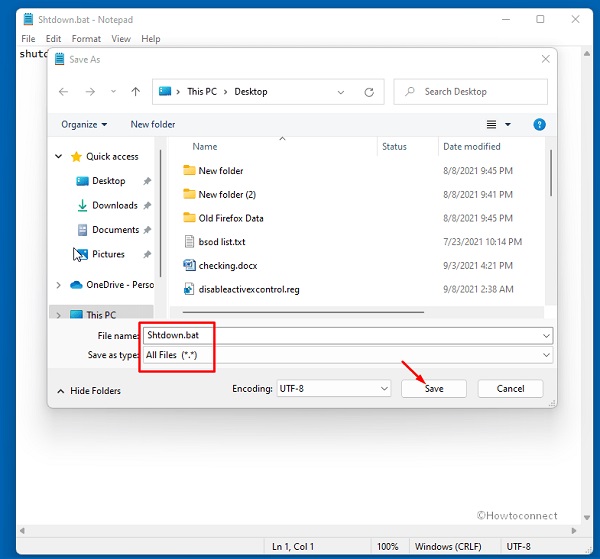Expand the OneDrive - Personal node
This screenshot has height=559, width=600.
(x=58, y=285)
